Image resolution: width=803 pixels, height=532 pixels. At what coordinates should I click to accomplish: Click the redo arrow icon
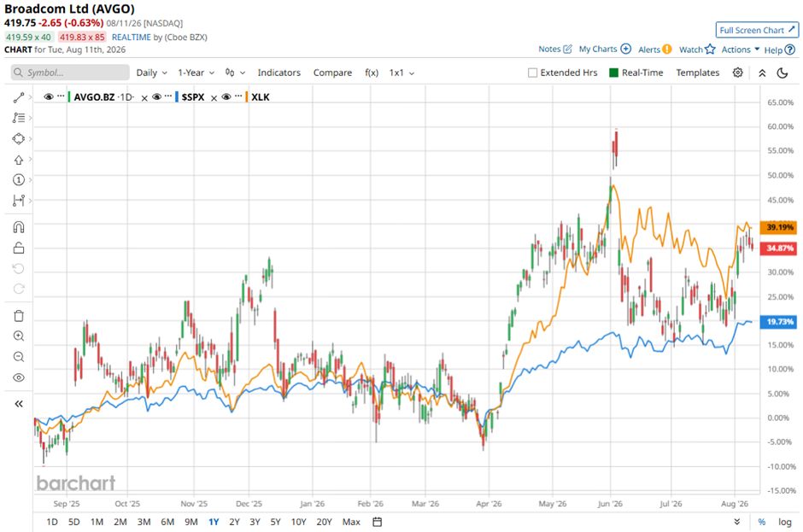pos(19,289)
